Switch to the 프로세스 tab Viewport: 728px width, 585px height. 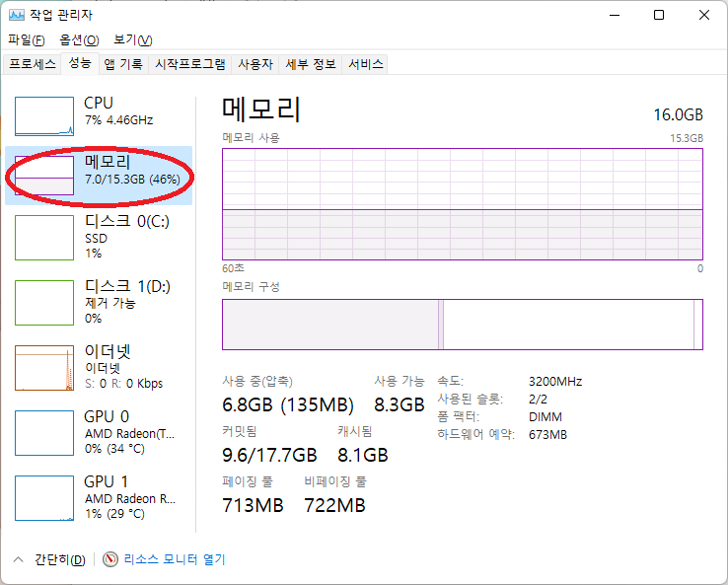[33, 64]
